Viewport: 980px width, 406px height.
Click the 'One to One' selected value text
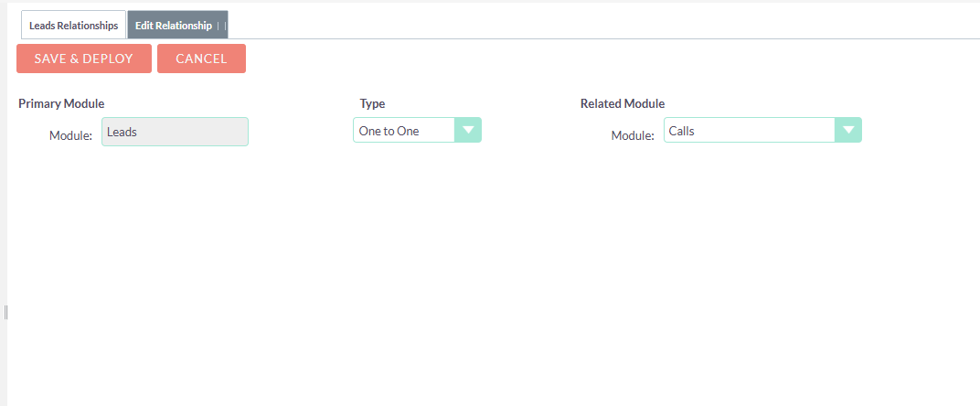(x=389, y=131)
